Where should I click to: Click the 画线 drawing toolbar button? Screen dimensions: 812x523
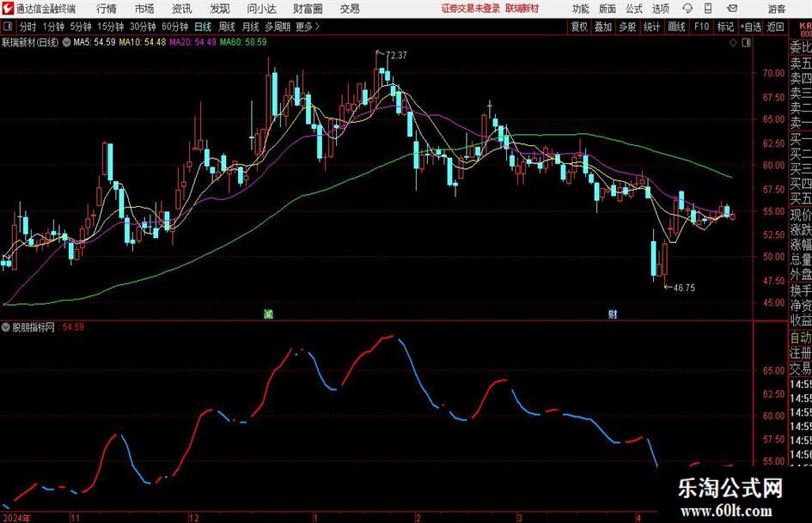[x=676, y=27]
